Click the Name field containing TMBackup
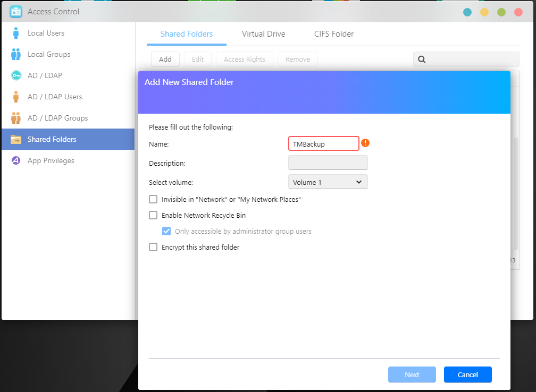536x392 pixels. 324,143
